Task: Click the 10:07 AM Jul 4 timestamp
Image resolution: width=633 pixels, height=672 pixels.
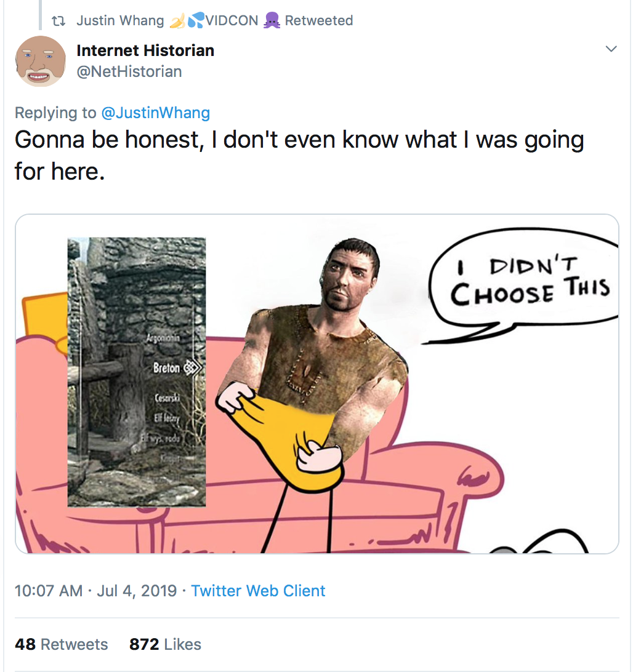Action: point(95,591)
